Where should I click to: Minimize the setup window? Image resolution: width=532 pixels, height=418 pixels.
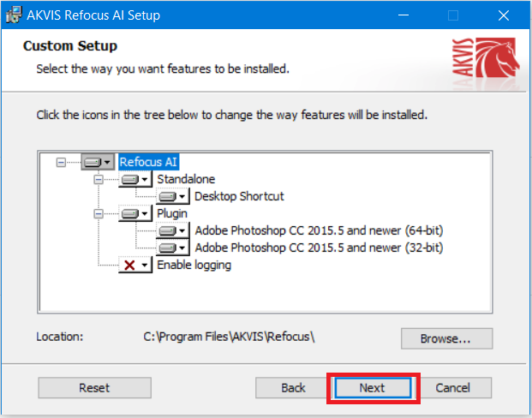pos(403,15)
